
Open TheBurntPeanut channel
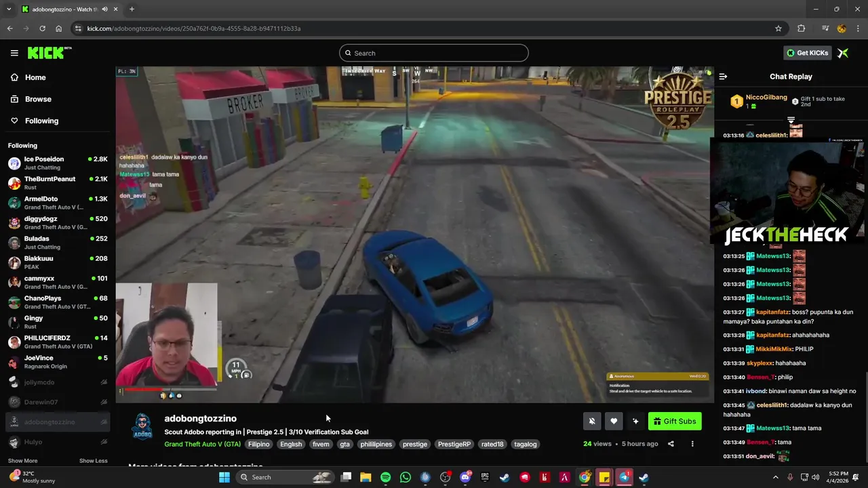coord(58,182)
